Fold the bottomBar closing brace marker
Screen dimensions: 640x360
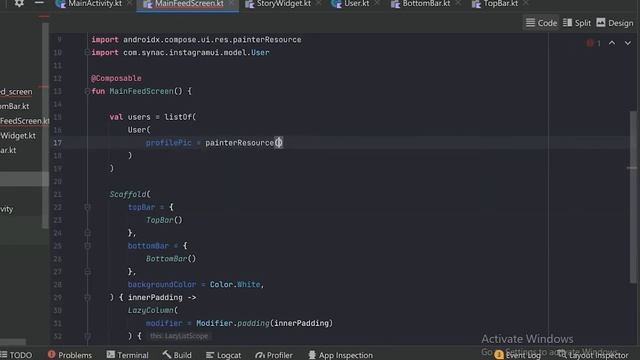tap(87, 271)
